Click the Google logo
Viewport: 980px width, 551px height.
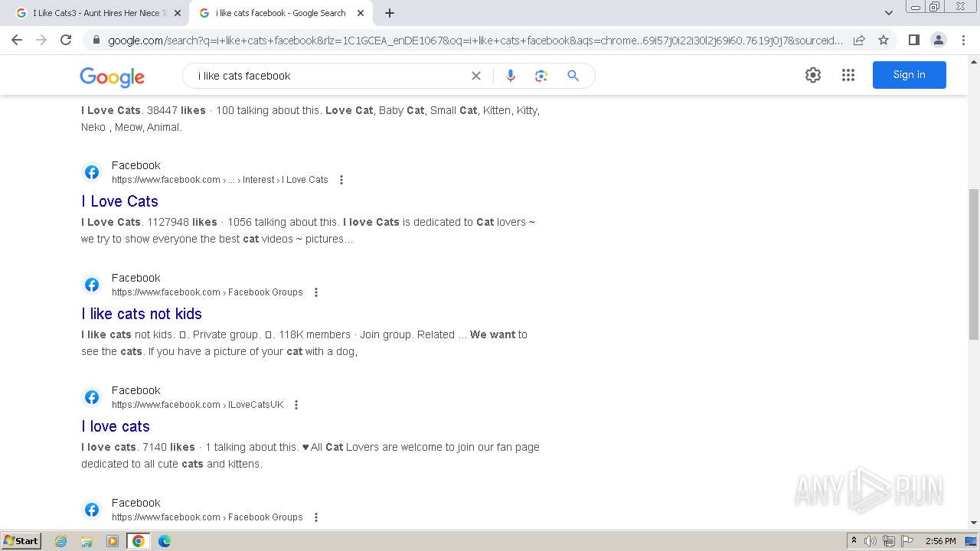[112, 77]
